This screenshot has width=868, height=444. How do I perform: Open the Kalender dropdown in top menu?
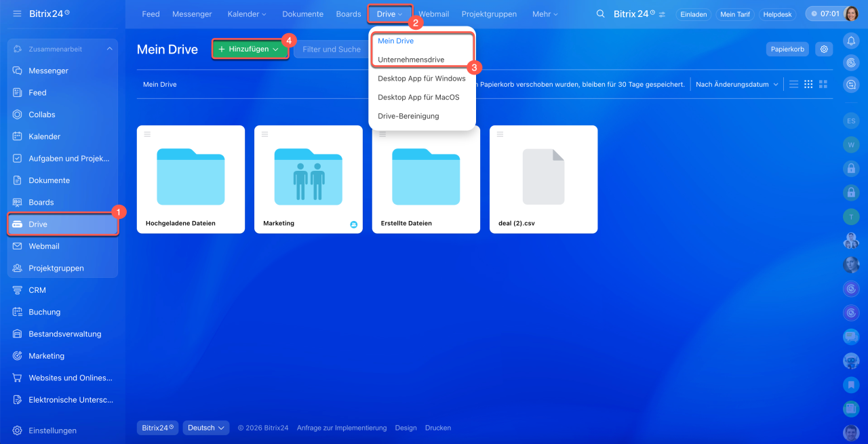[247, 14]
